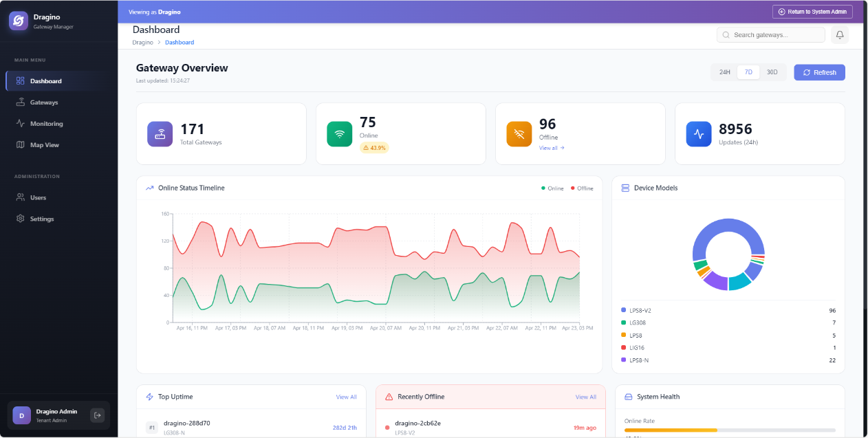The image size is (868, 438).
Task: Click the Dragino logo icon in sidebar
Action: 19,21
